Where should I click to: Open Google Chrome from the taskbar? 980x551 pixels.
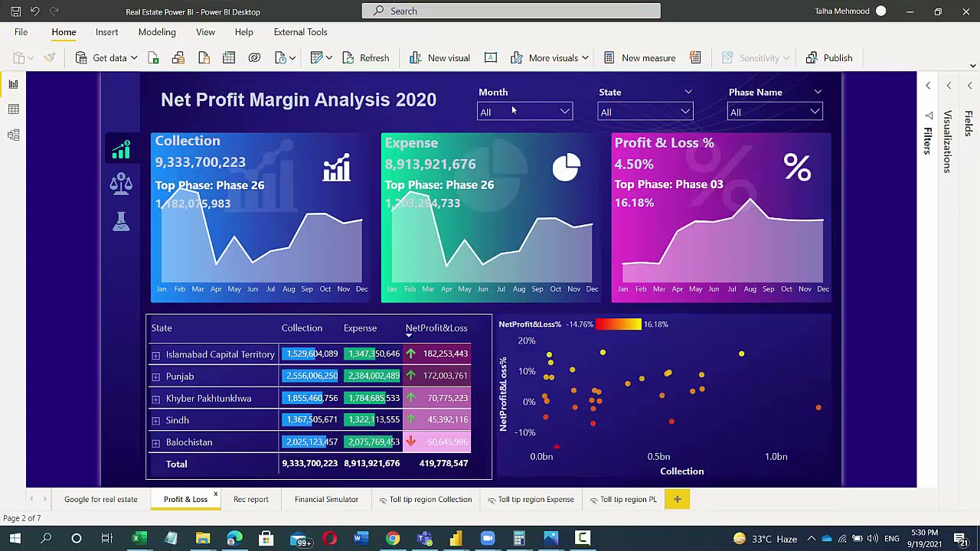(393, 539)
